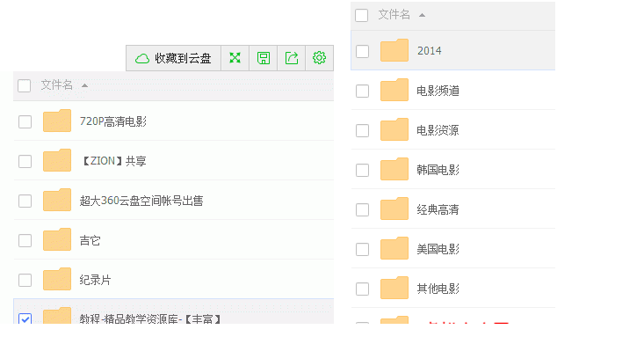Image resolution: width=644 pixels, height=344 pixels.
Task: Open the 【ZION】共享 folder name
Action: [113, 161]
